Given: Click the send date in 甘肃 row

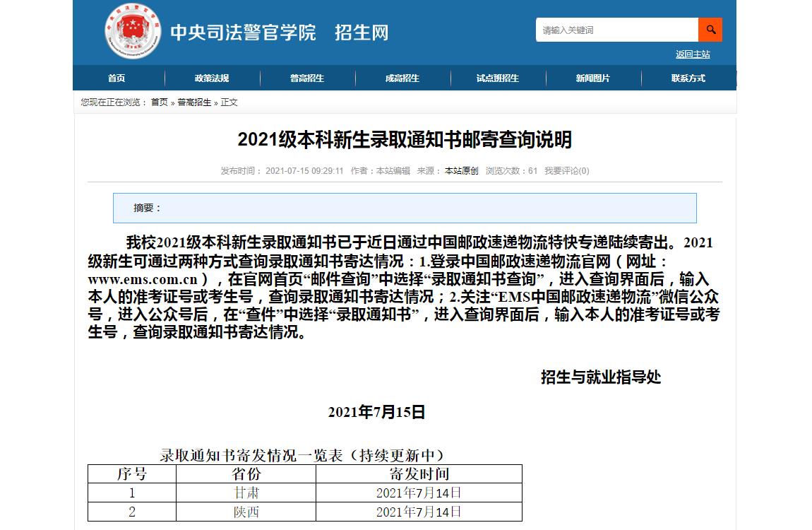Looking at the screenshot, I should 419,493.
